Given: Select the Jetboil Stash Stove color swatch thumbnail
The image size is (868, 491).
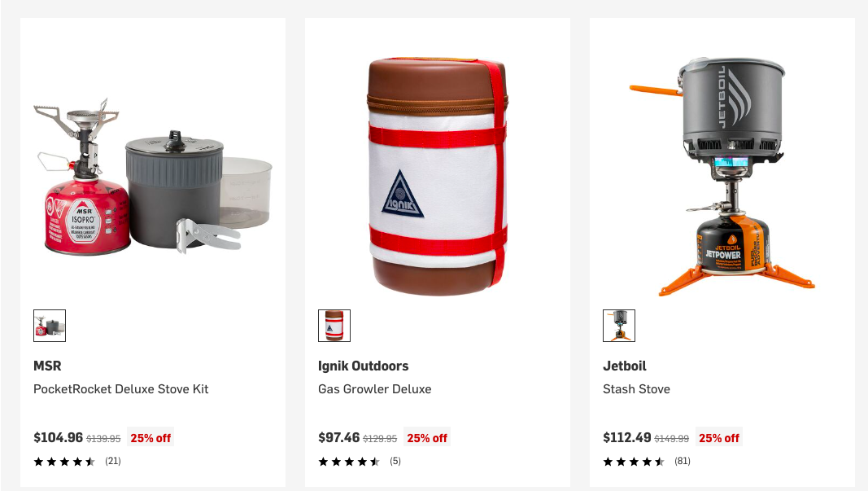Looking at the screenshot, I should coord(619,326).
